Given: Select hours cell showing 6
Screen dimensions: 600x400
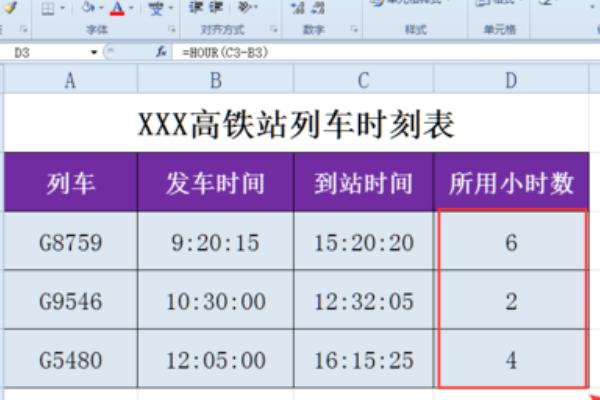Looking at the screenshot, I should point(511,241).
